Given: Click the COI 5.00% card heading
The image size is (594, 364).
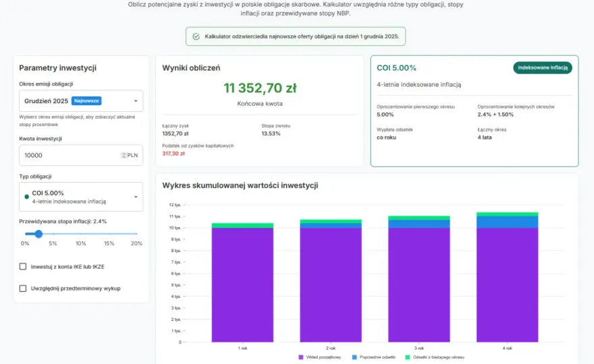Looking at the screenshot, I should tap(396, 67).
